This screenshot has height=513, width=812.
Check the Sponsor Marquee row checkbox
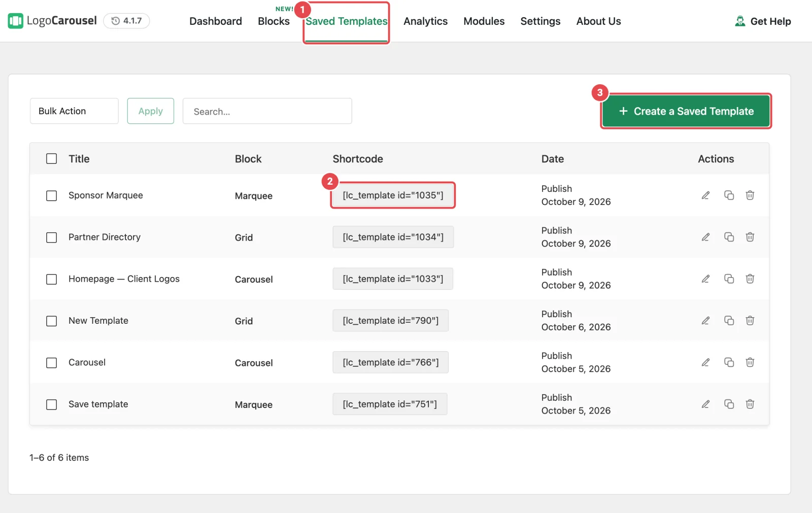51,196
